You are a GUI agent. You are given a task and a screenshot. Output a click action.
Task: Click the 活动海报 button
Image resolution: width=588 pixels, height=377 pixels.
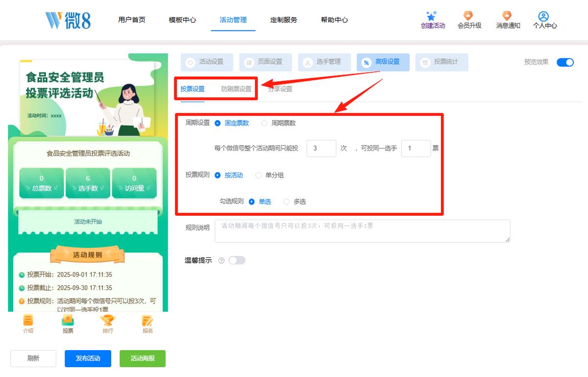point(143,358)
